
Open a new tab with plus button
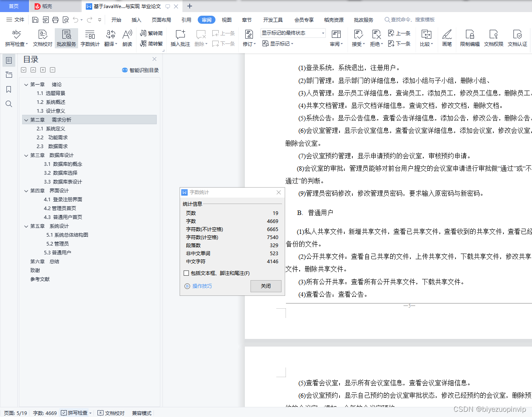tap(190, 6)
